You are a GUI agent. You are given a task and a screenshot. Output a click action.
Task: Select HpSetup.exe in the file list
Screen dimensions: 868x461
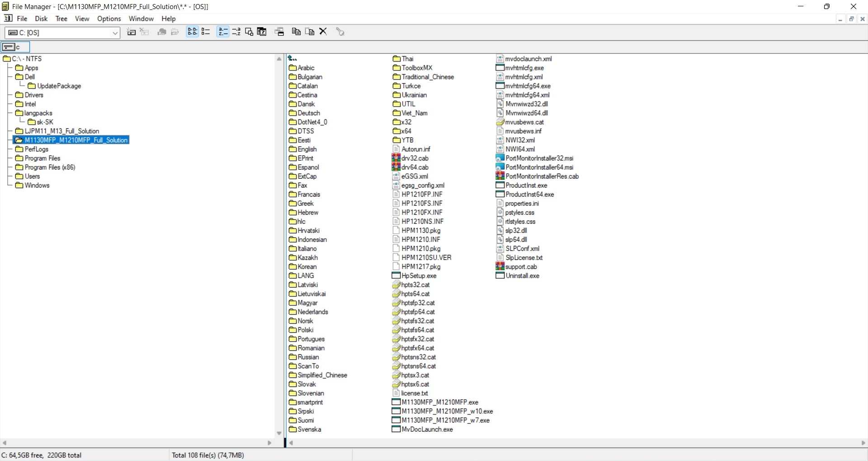[419, 276]
